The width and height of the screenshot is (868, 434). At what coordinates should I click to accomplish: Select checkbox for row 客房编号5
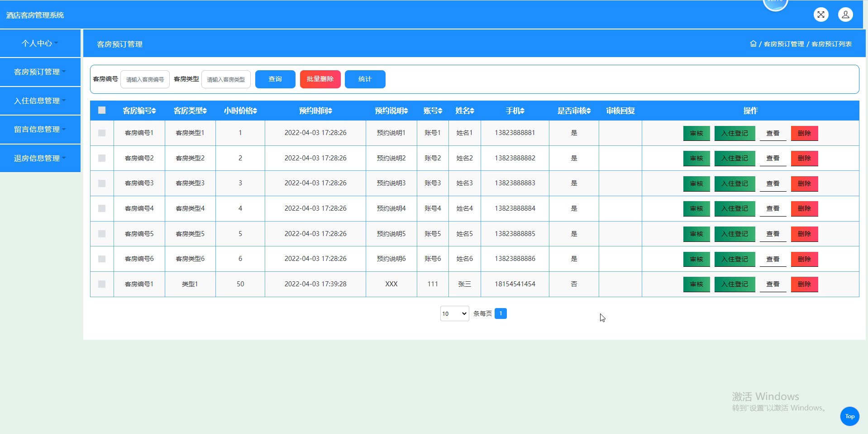coord(102,234)
